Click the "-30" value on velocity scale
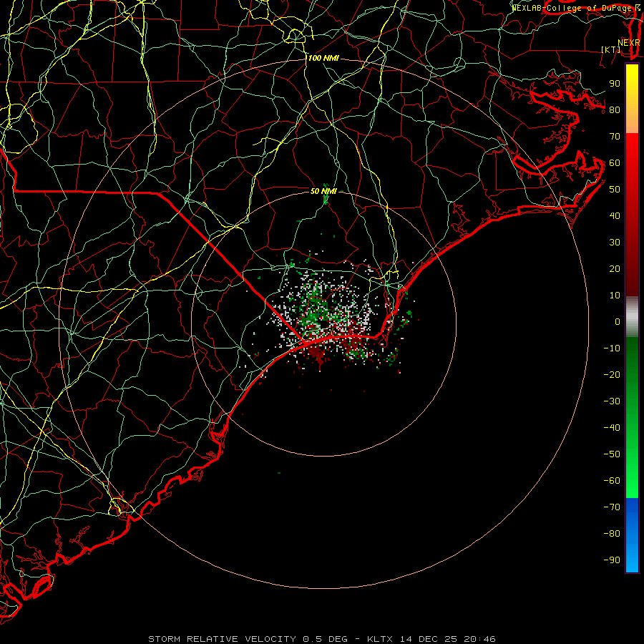 point(612,401)
